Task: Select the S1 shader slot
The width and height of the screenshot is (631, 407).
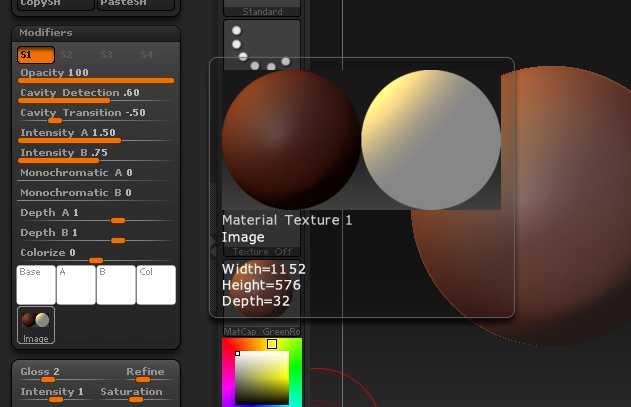Action: (x=36, y=55)
